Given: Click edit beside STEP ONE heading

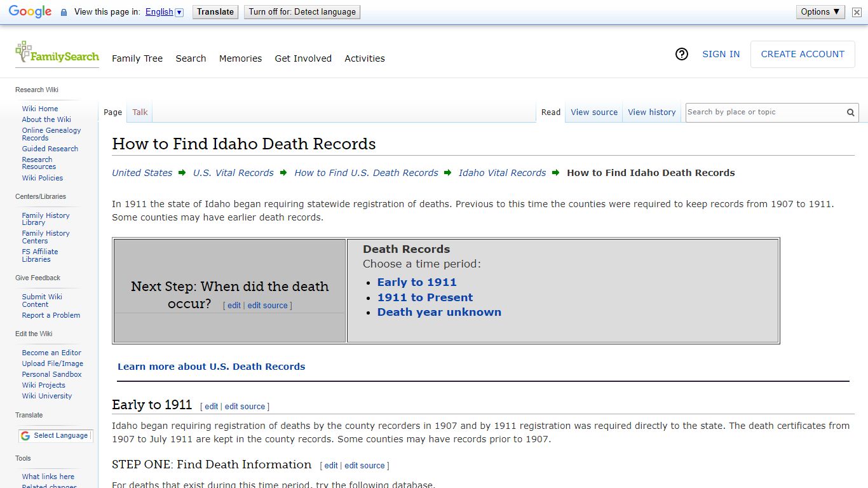Looking at the screenshot, I should 331,466.
